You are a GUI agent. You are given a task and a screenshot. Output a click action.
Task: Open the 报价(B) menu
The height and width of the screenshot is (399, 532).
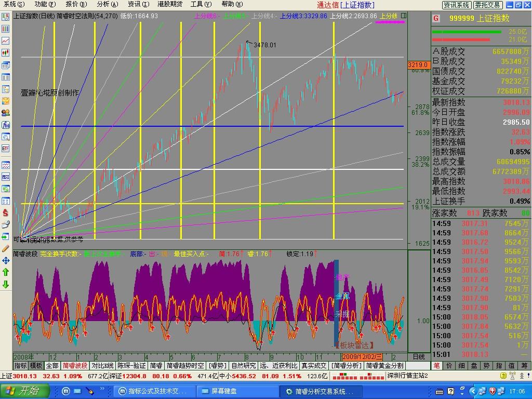pyautogui.click(x=76, y=4)
